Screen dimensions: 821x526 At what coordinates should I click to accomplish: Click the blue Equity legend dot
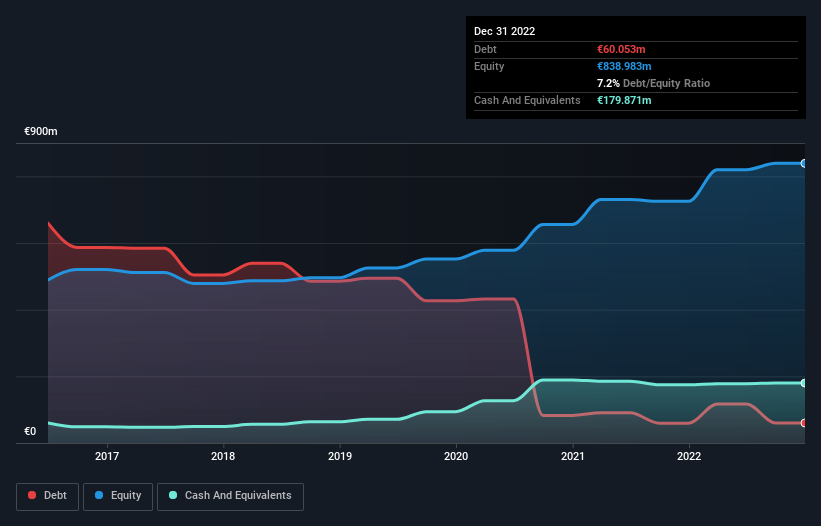tap(99, 495)
